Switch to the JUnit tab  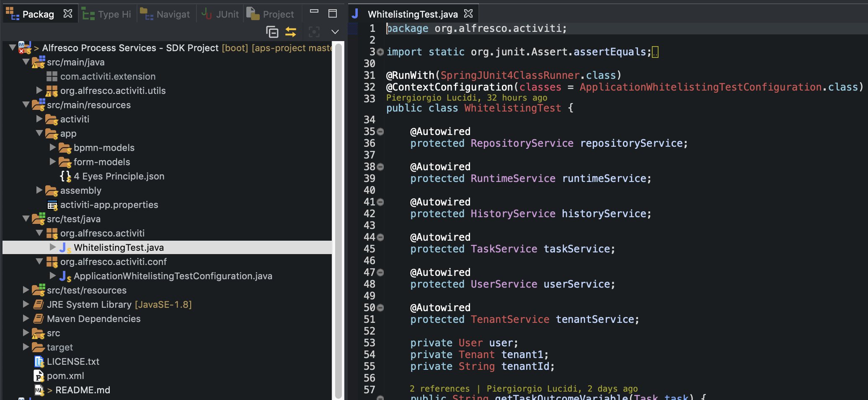tap(220, 14)
